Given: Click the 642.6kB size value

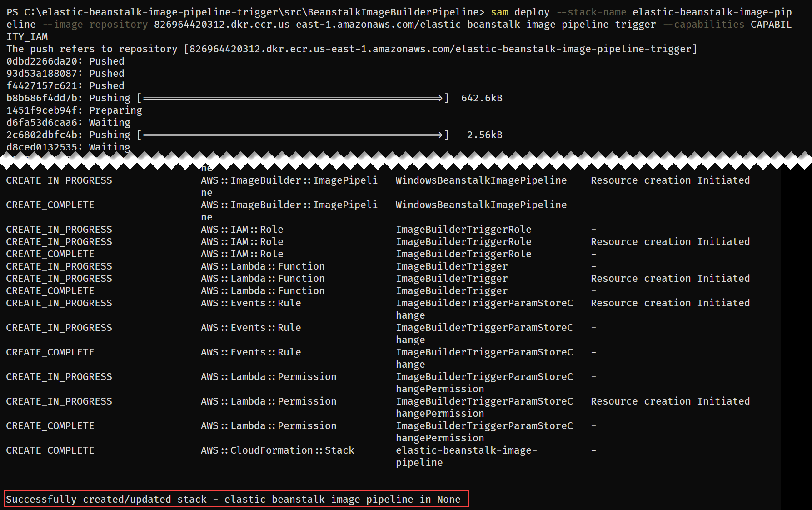Looking at the screenshot, I should 481,97.
